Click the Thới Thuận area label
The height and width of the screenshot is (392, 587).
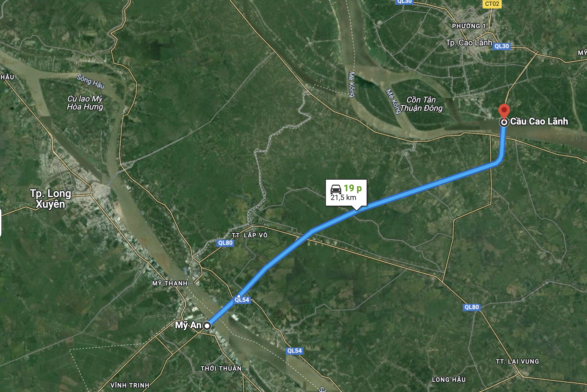(221, 368)
